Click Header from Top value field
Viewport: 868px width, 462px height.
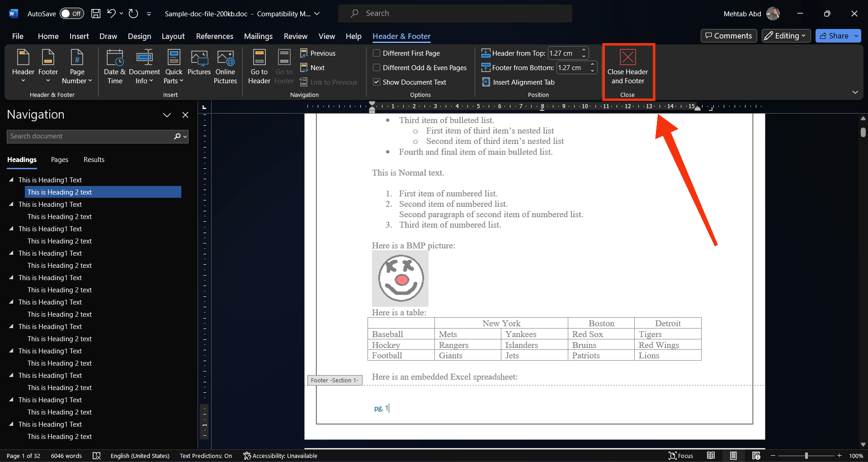coord(563,53)
